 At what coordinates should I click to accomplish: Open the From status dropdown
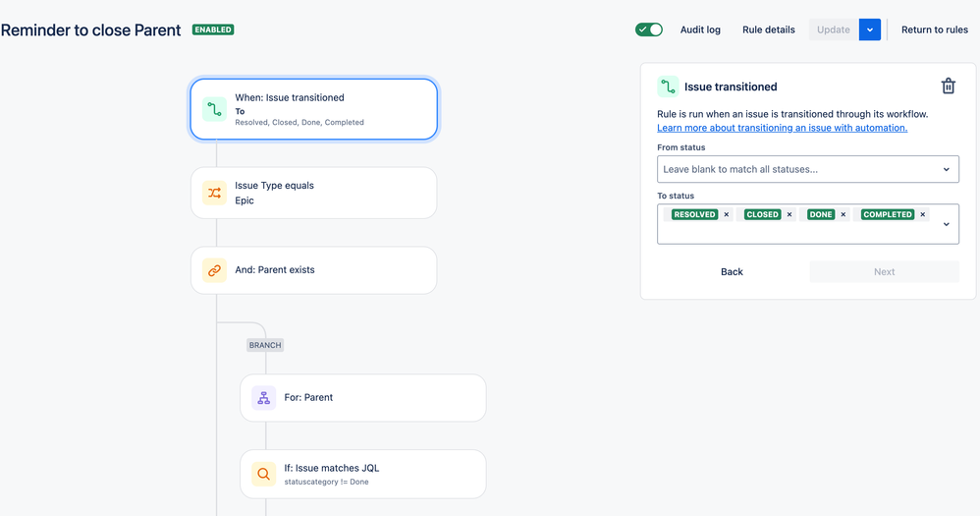[807, 169]
